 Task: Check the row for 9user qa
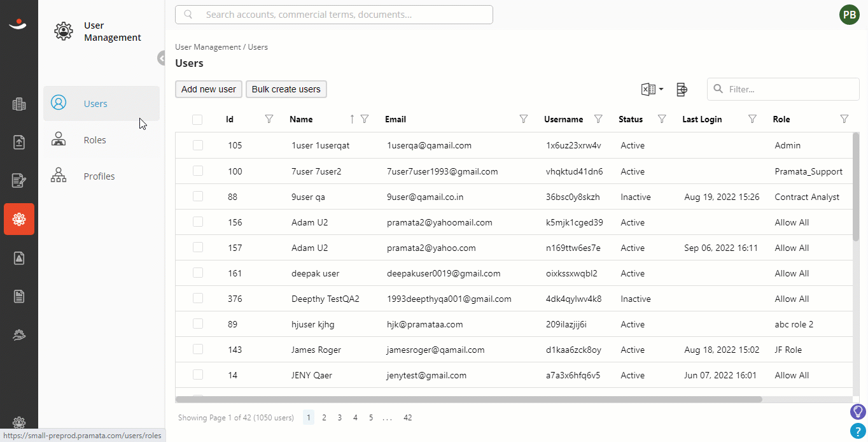click(x=198, y=196)
